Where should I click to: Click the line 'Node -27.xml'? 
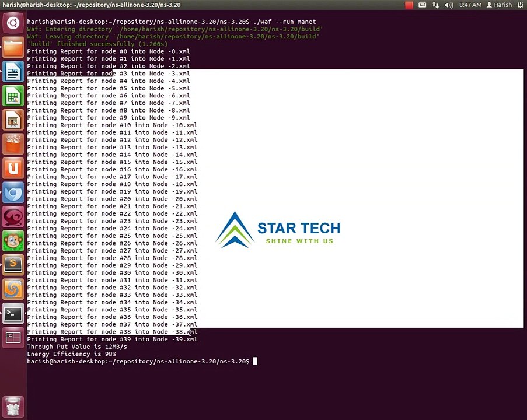112,251
